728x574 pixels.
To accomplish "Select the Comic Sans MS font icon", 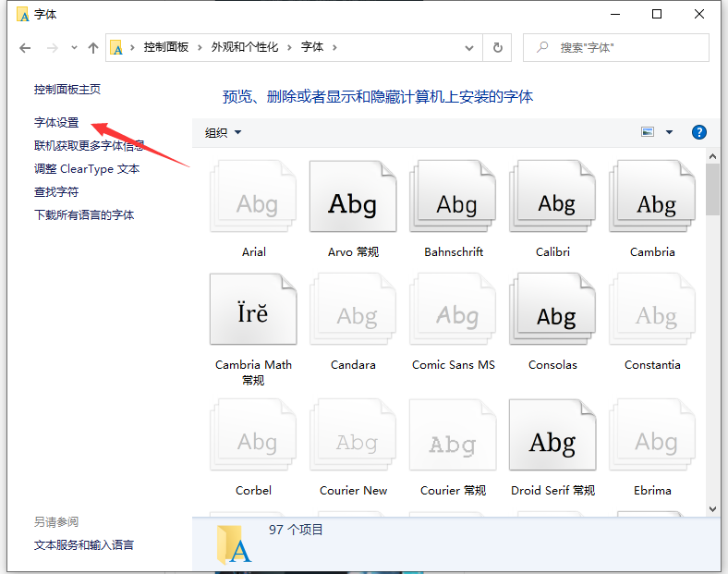I will pyautogui.click(x=453, y=309).
